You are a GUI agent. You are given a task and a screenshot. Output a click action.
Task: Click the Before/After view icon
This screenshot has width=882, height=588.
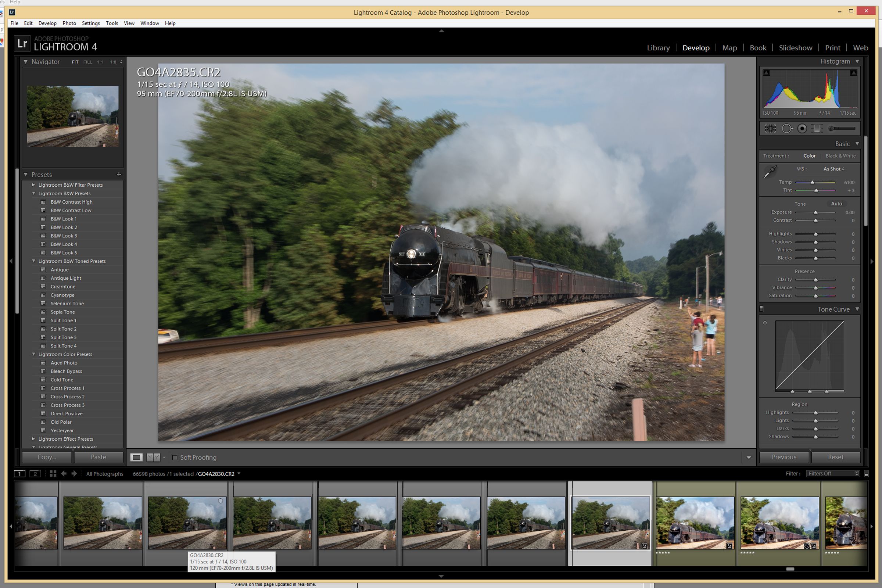tap(153, 457)
